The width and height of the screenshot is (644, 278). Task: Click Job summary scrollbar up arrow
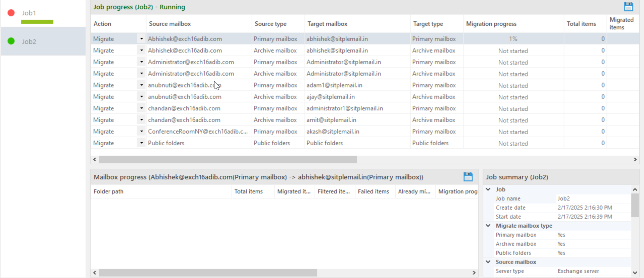635,189
